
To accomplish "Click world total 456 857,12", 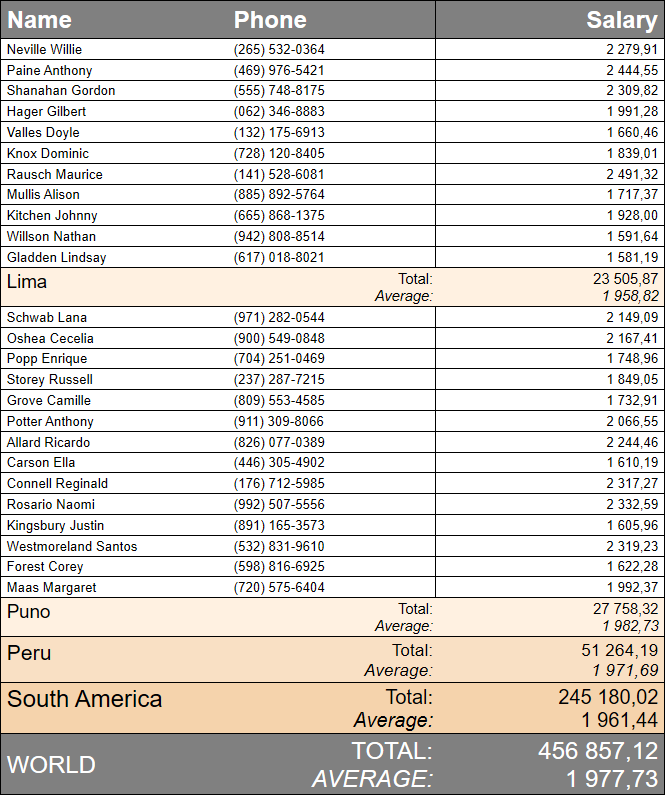I will pos(597,751).
